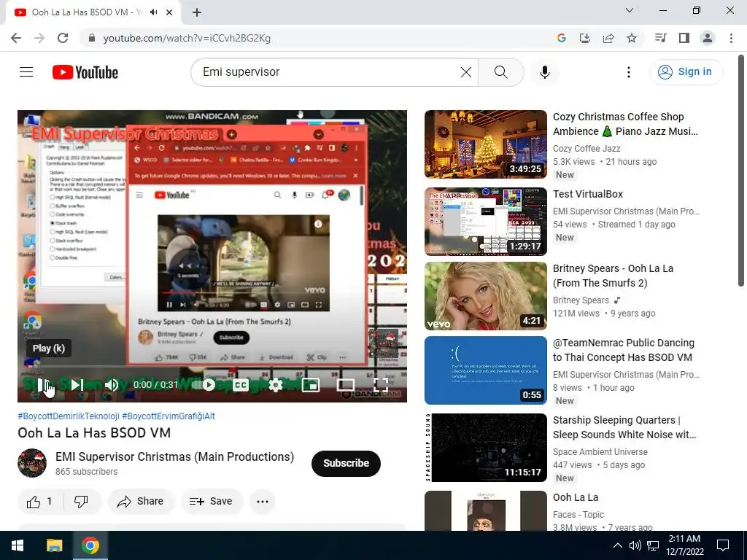
Task: Close the Ooh La La Has BSOD tab
Action: point(169,12)
